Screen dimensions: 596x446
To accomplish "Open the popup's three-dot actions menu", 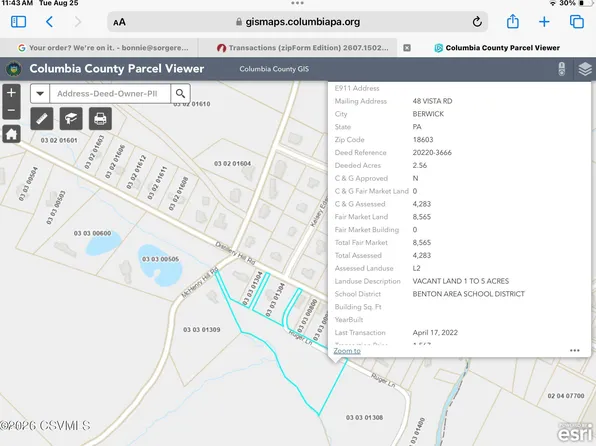I will click(575, 351).
